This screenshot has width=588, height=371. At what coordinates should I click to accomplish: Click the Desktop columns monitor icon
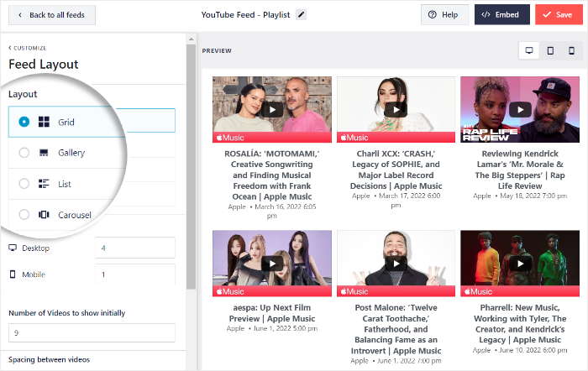point(13,248)
